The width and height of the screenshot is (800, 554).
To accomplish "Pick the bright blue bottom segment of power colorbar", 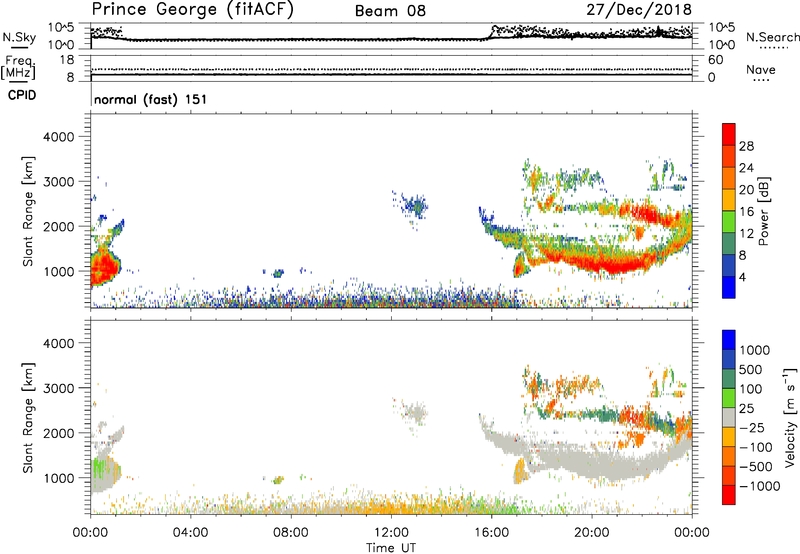I will tap(729, 288).
